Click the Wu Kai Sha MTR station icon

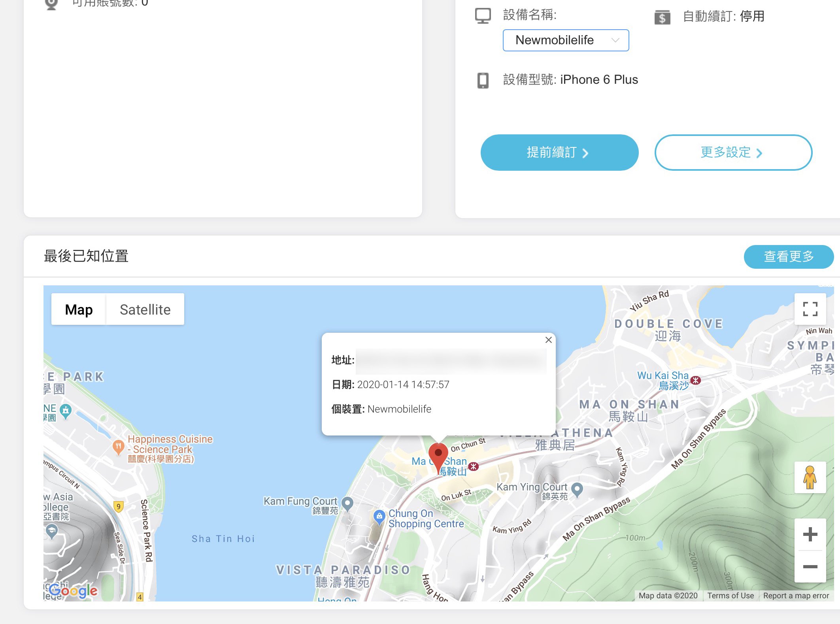click(x=695, y=380)
